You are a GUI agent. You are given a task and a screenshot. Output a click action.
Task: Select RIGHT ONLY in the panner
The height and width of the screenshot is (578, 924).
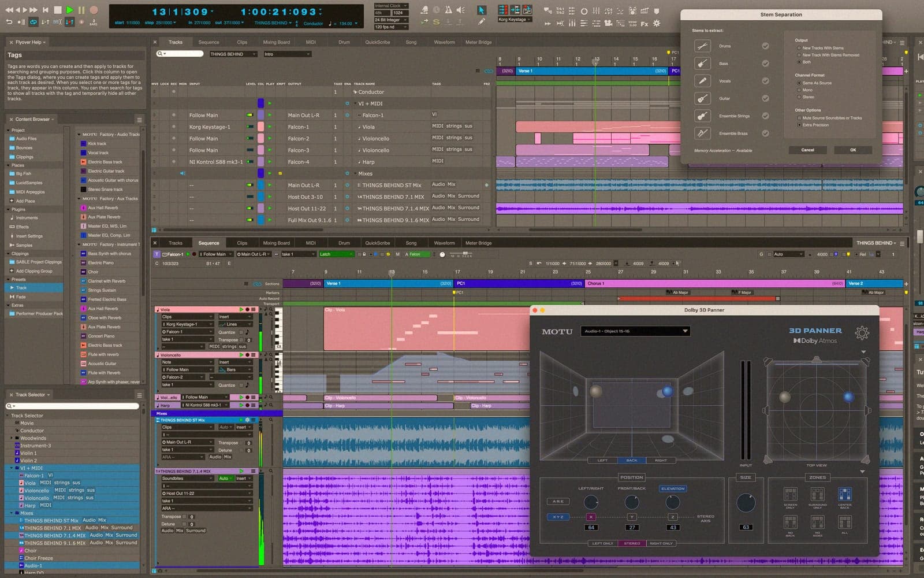(x=661, y=543)
